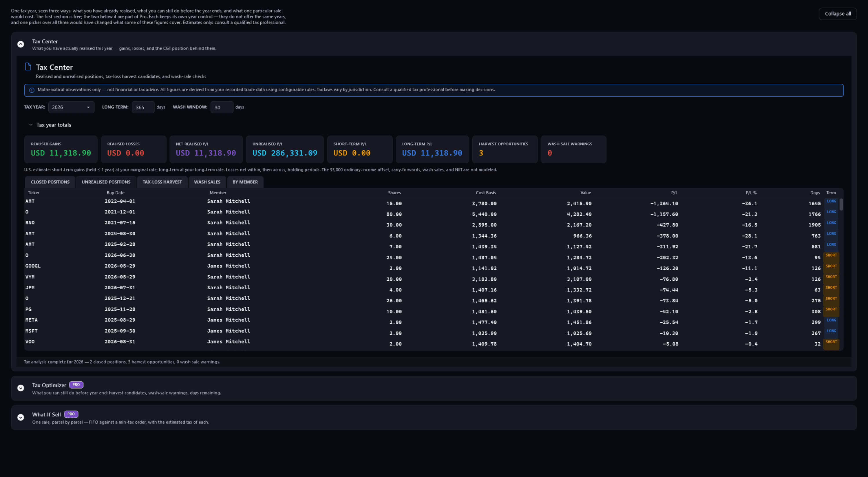
Task: Click the Realised Gains USD 11,318.90 card
Action: [x=61, y=149]
